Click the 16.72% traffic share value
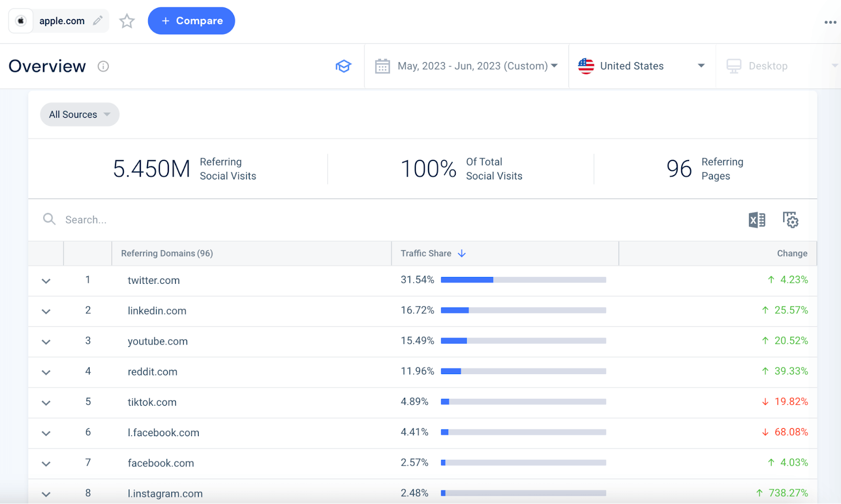The image size is (841, 504). 417,310
